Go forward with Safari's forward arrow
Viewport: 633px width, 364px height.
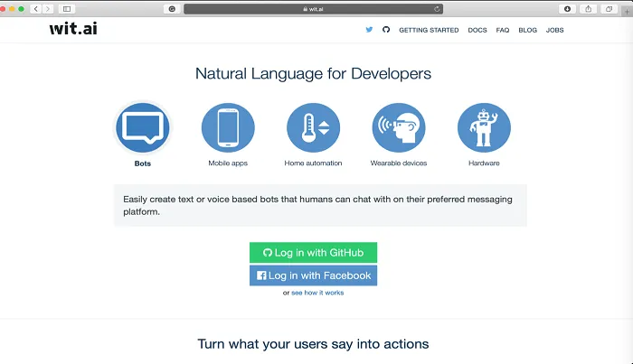coord(48,9)
